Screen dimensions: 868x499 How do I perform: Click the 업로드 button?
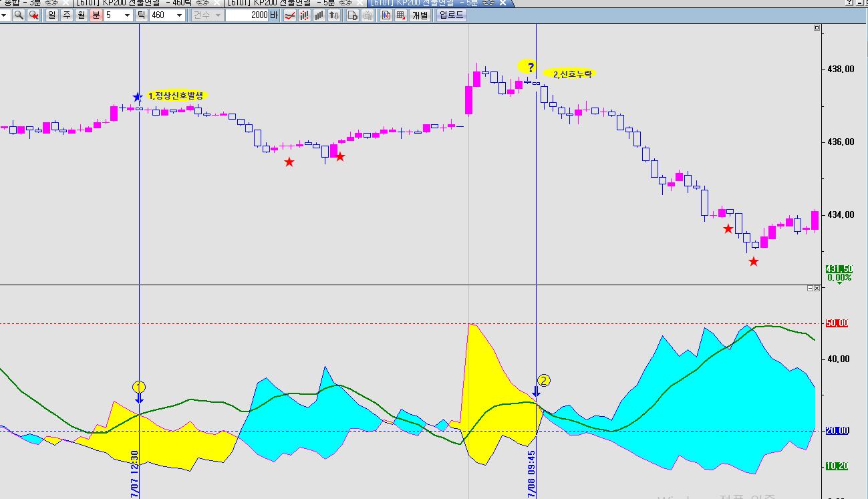pos(451,15)
